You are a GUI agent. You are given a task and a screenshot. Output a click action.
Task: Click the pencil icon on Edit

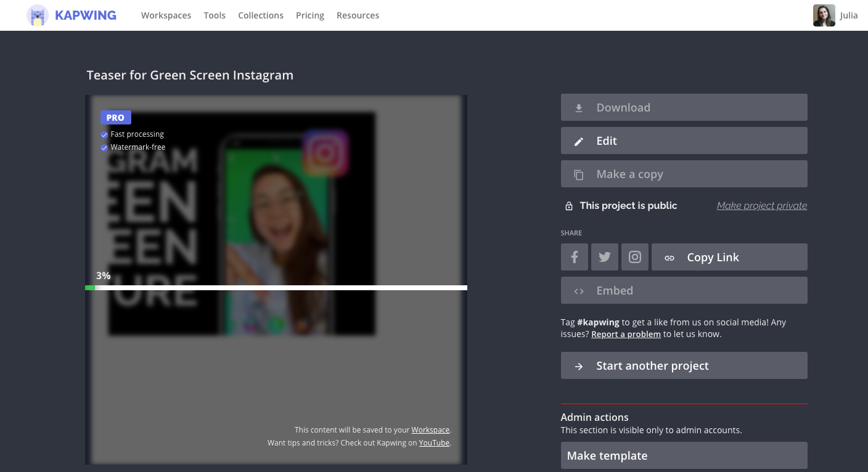click(x=579, y=141)
